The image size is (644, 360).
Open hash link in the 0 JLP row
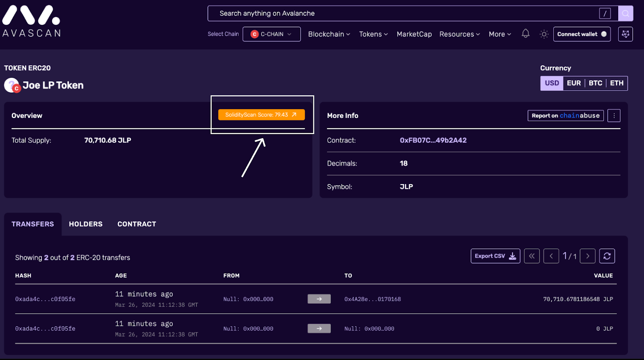pos(45,329)
